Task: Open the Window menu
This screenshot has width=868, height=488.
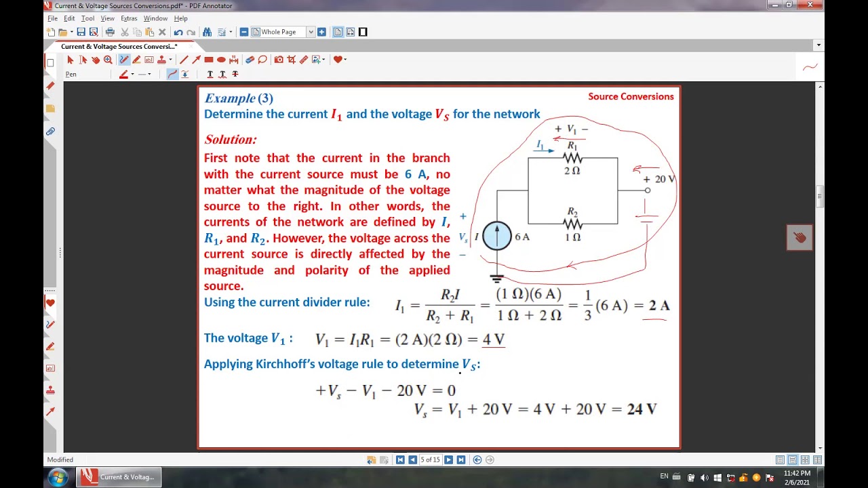Action: pos(155,18)
